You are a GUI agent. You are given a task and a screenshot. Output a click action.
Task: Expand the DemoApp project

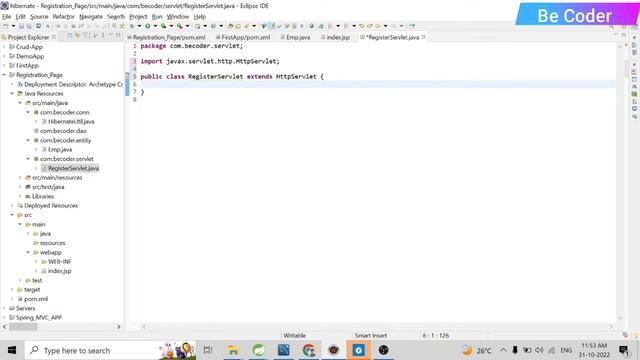coord(4,56)
